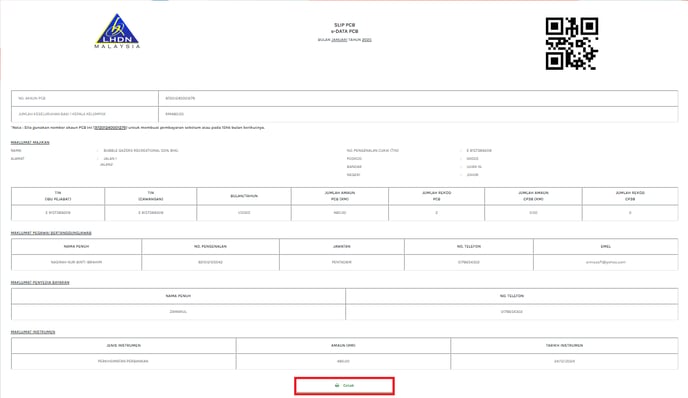The image size is (688, 398).
Task: Click the Maklumat Penyedia Bayaran heading
Action: pyautogui.click(x=40, y=283)
